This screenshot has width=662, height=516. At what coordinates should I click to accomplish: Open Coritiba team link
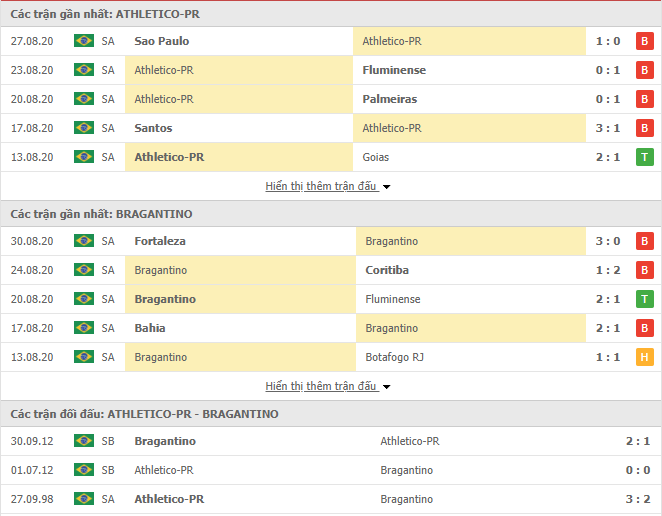tap(387, 270)
